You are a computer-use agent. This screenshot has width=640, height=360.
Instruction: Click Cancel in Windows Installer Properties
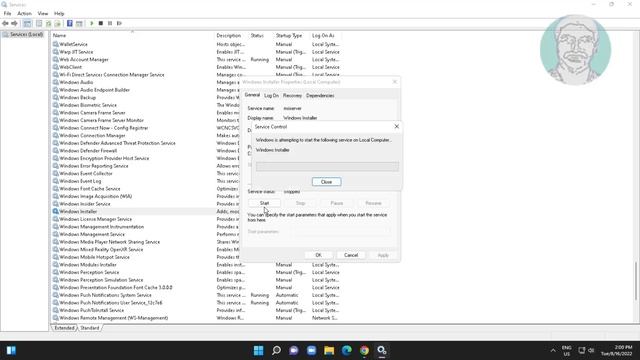coord(351,255)
